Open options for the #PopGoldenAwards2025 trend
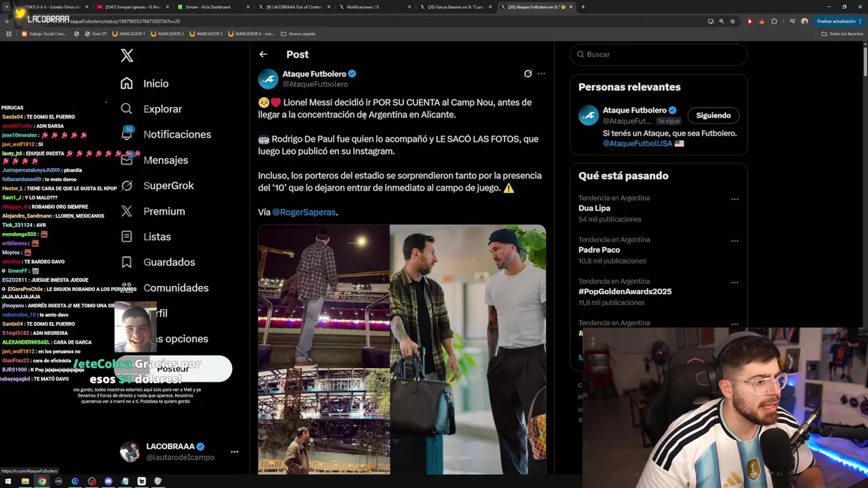 click(734, 283)
